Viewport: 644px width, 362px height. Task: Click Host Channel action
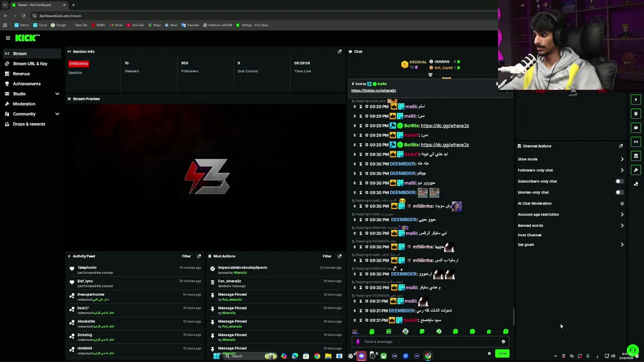529,235
